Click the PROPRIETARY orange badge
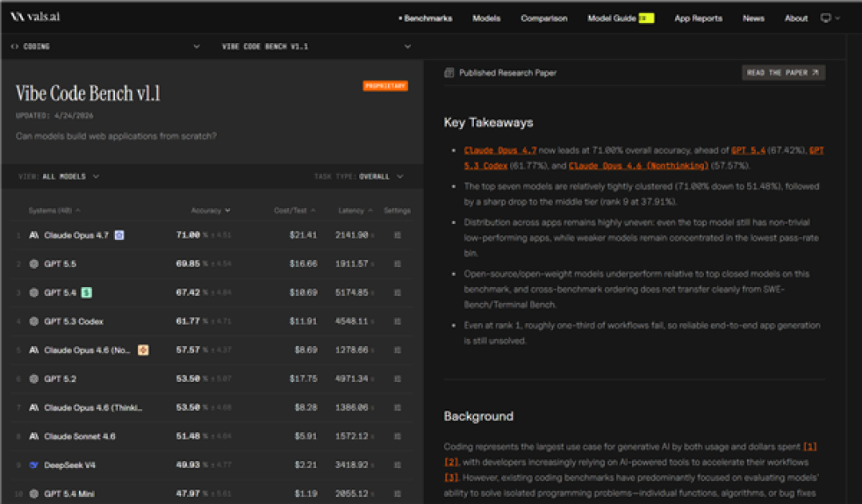862x504 pixels. pos(386,85)
